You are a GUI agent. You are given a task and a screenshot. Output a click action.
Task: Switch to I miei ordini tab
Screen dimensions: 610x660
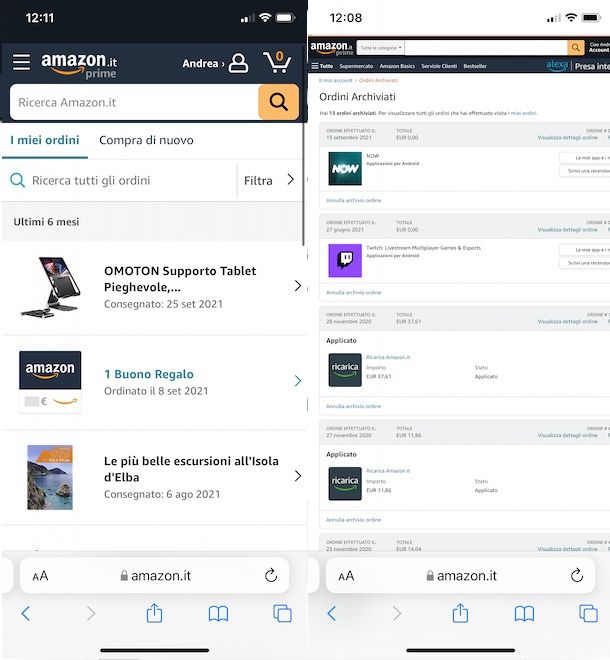(45, 140)
